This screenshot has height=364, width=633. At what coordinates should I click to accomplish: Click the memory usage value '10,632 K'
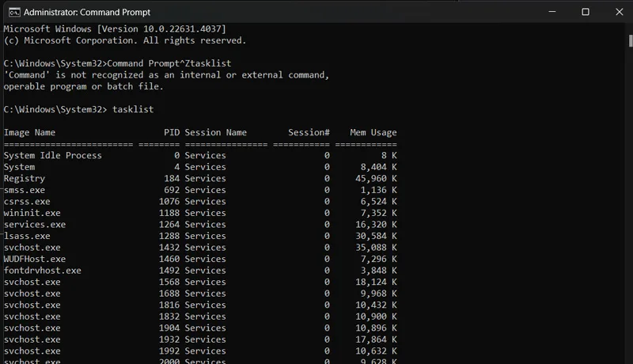click(376, 351)
